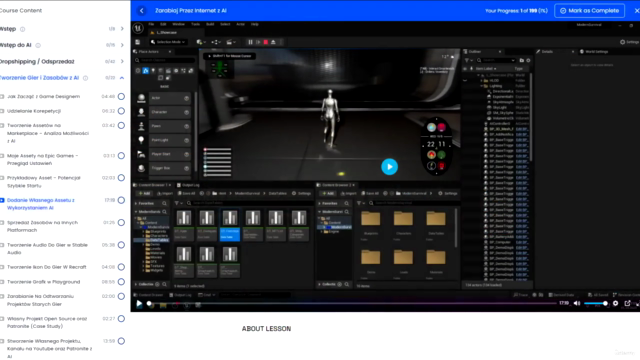
Task: Show info icon beside Tworzenie Gier i Zasobów
Action: click(85, 78)
